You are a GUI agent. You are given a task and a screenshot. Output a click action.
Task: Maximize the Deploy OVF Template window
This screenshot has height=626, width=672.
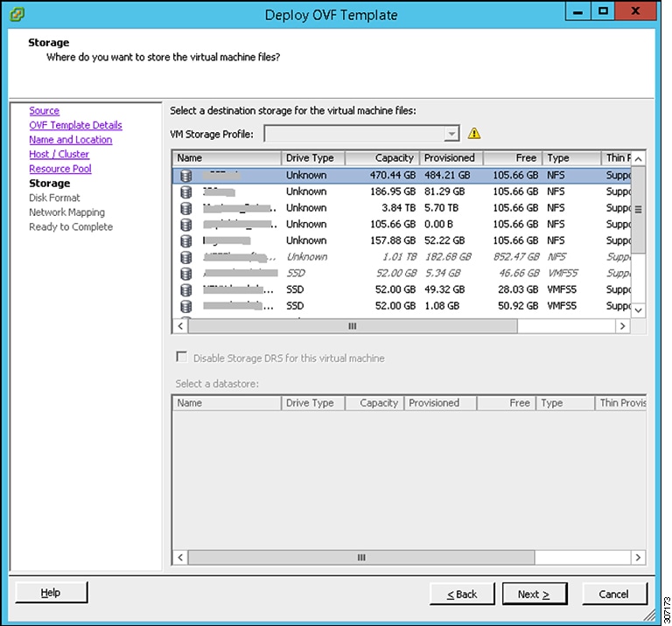pos(603,10)
